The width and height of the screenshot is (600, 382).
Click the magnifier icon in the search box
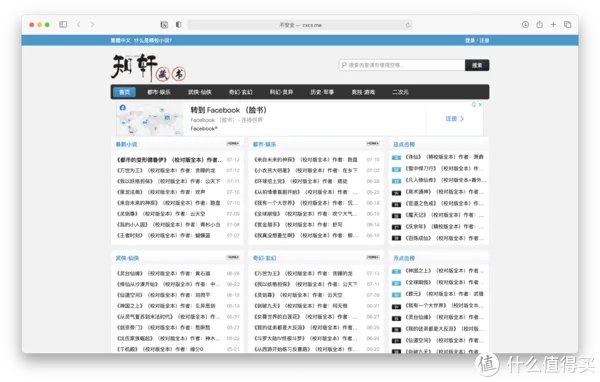click(x=344, y=65)
